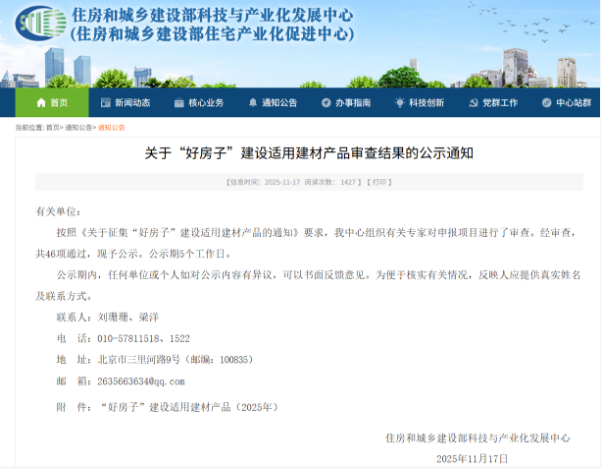Click the 新闻动态 news icon
The width and height of the screenshot is (602, 469).
(105, 103)
